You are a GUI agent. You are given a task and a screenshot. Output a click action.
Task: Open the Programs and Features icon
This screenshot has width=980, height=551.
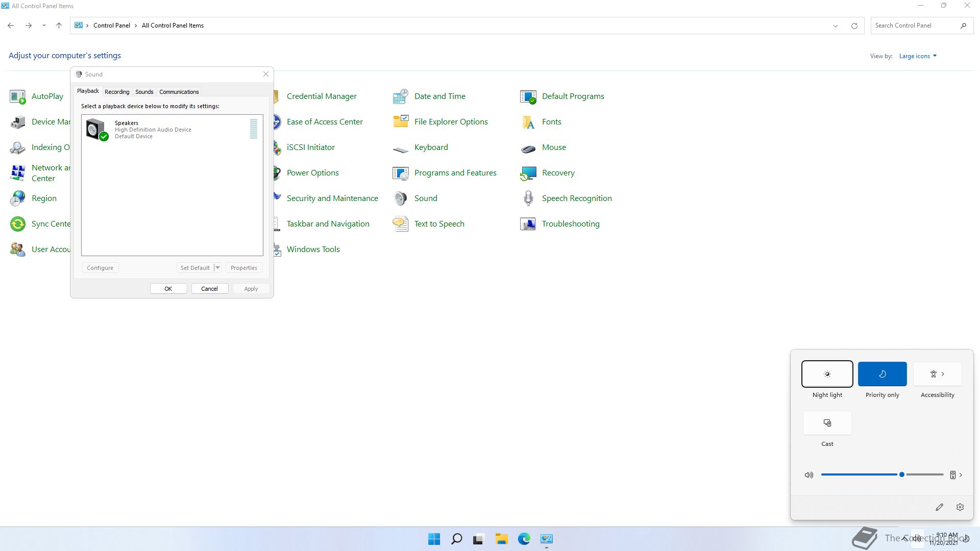(x=401, y=173)
